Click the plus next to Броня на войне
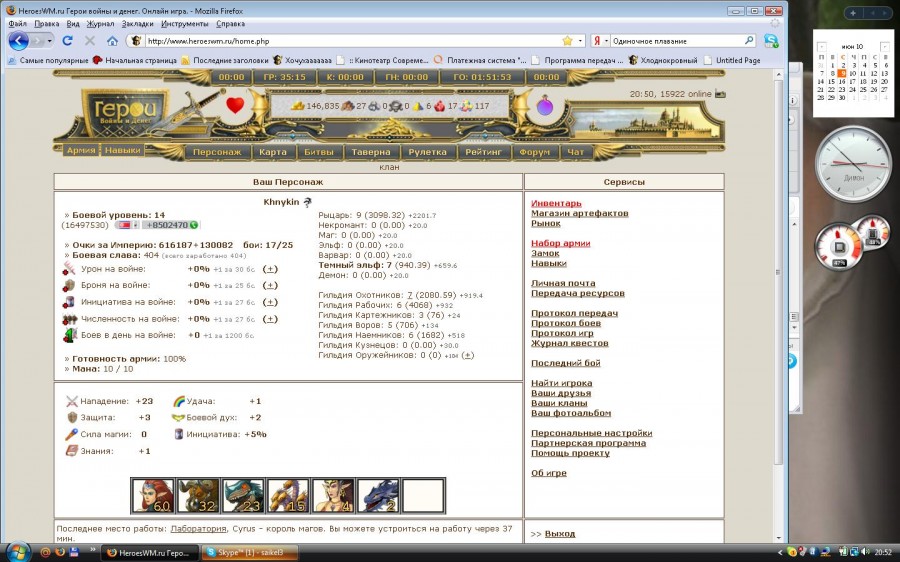Viewport: 900px width, 562px height. coord(270,285)
